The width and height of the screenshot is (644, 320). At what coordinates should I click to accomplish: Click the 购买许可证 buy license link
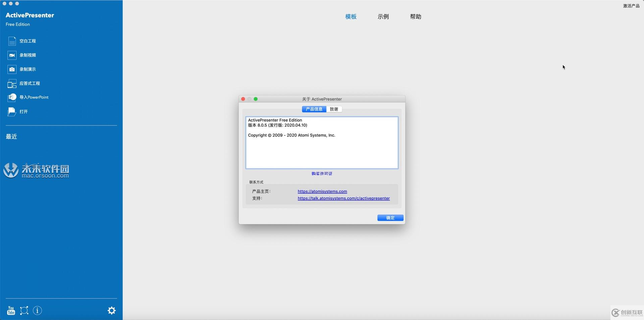322,174
